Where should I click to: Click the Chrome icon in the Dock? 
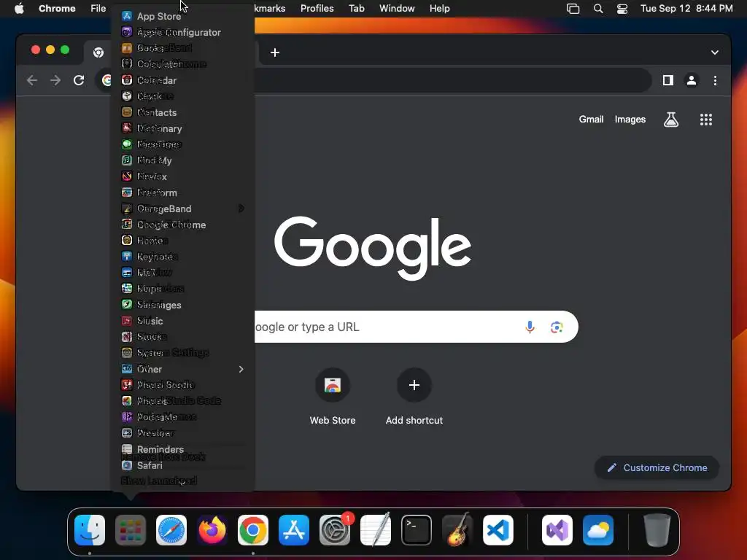253,530
